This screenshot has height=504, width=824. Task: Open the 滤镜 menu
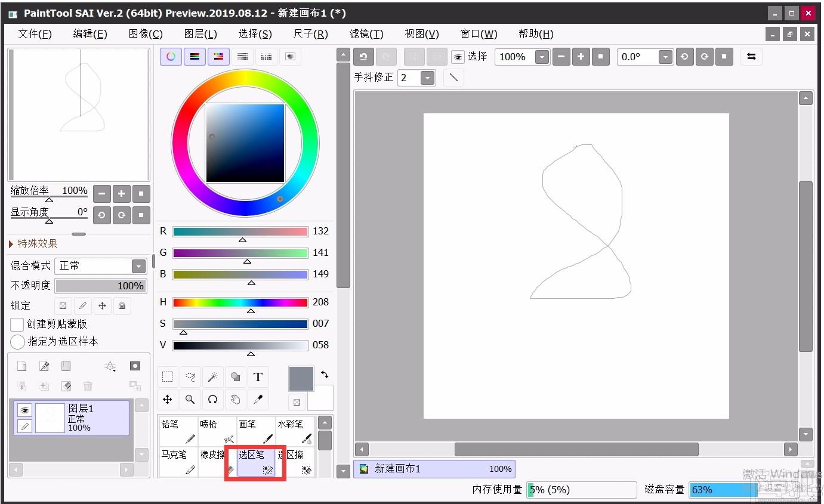[x=366, y=34]
